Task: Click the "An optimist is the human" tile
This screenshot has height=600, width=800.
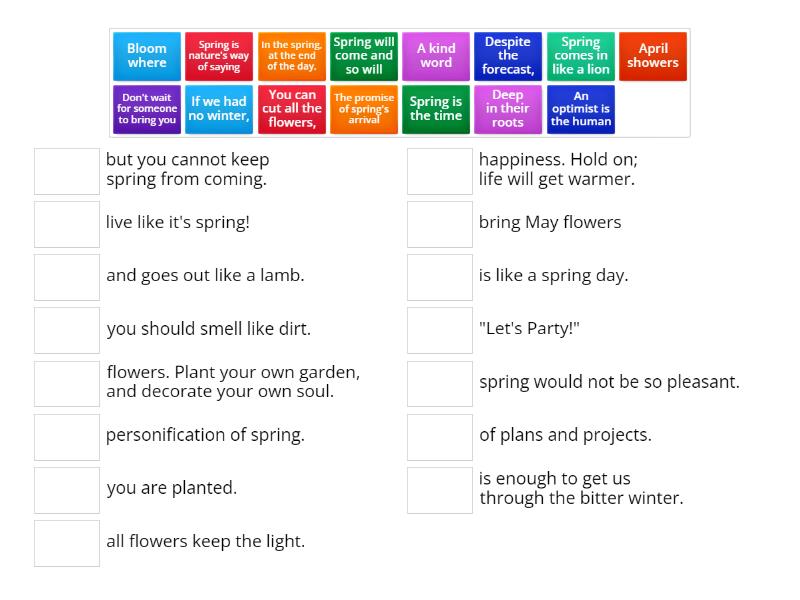Action: [x=580, y=110]
